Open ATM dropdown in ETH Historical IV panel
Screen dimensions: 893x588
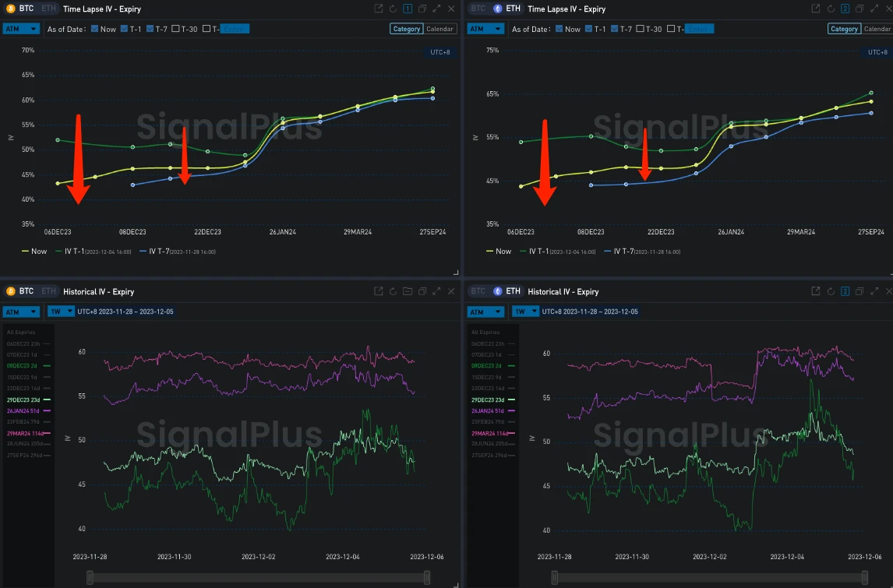point(485,312)
